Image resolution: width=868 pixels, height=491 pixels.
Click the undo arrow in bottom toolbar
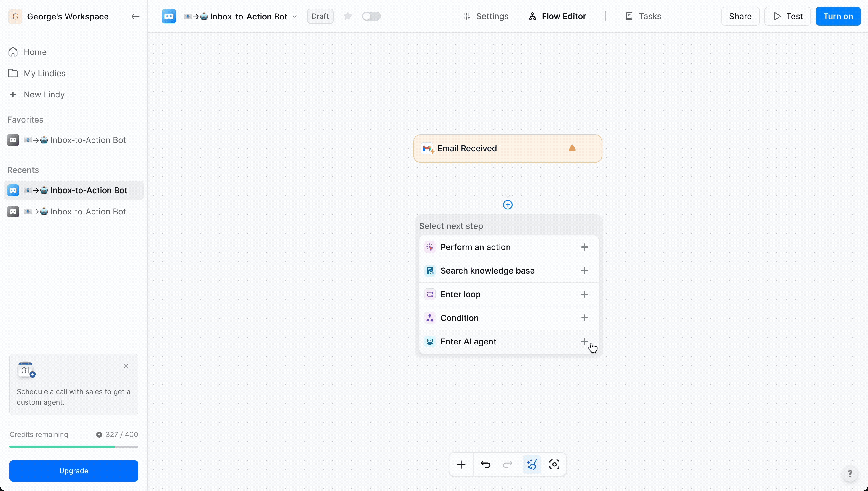click(486, 464)
